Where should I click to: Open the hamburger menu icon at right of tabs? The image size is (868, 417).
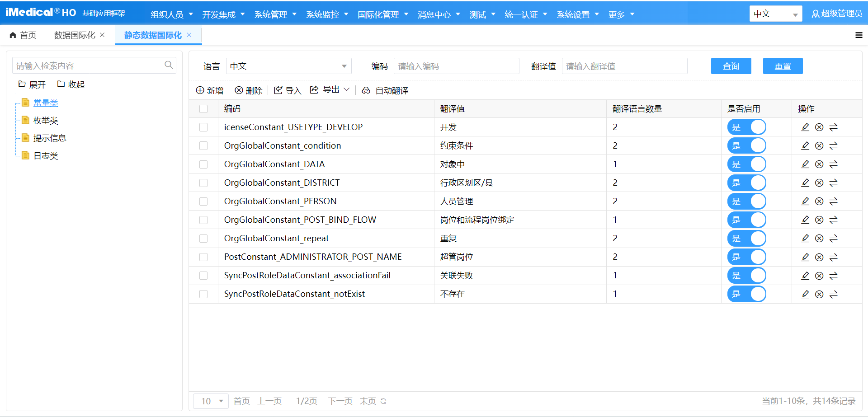coord(859,35)
